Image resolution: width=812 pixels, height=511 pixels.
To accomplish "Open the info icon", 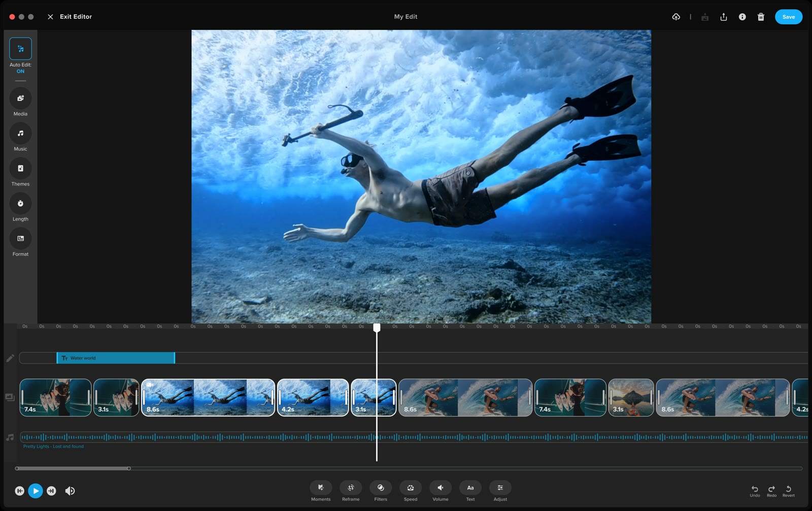I will [x=742, y=17].
